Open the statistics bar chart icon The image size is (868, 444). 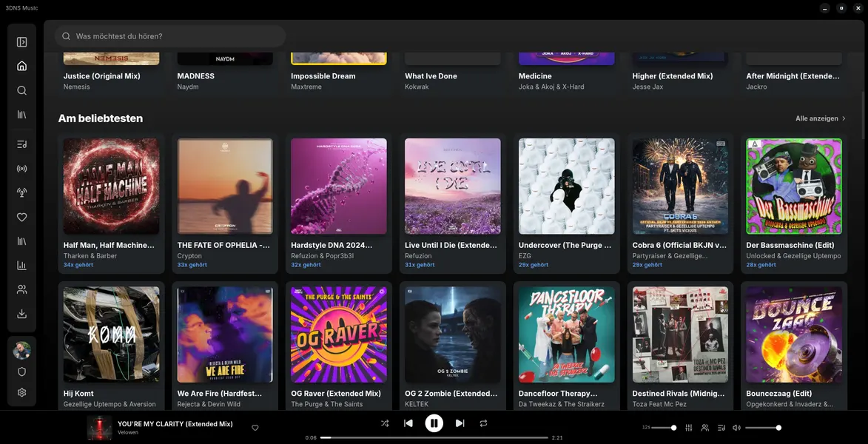tap(21, 265)
